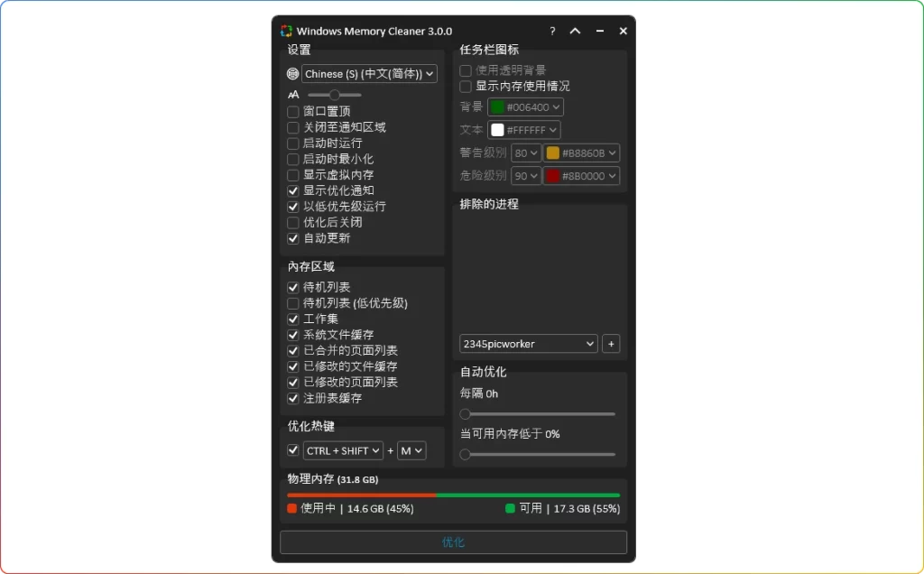The height and width of the screenshot is (574, 924).
Task: Uncheck 自动更新 checkbox
Action: (293, 238)
